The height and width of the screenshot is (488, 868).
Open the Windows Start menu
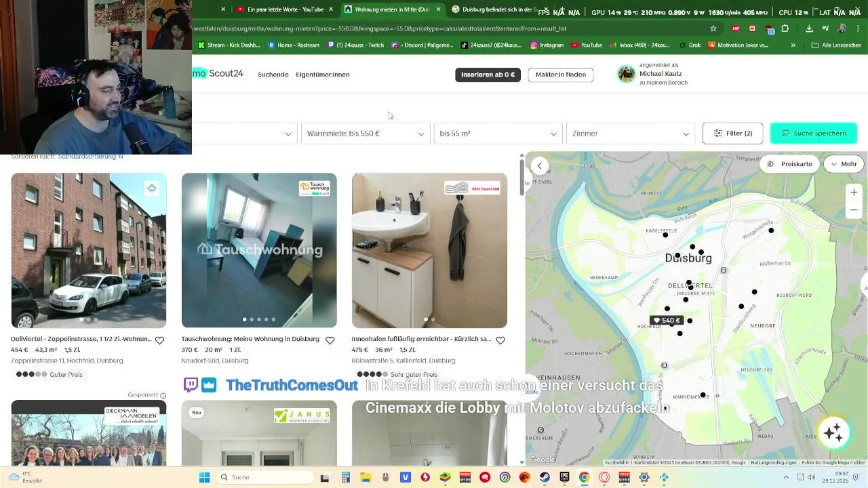click(x=204, y=477)
